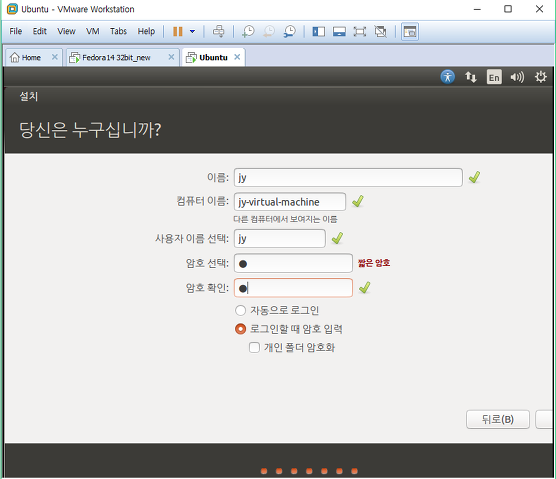Viewport: 556px width, 479px height.
Task: Select 자동으로 로그인 radio button
Action: coord(240,311)
